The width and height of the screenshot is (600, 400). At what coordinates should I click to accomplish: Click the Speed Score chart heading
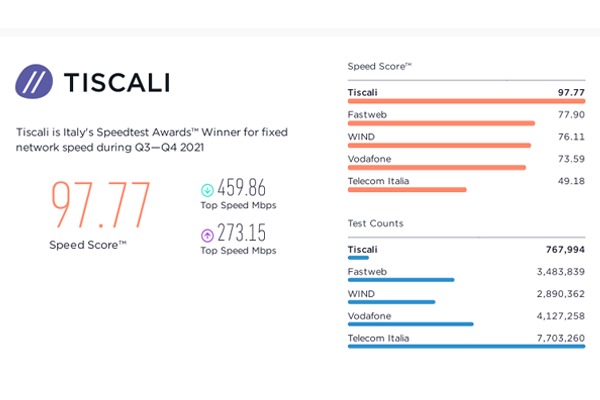tap(380, 66)
